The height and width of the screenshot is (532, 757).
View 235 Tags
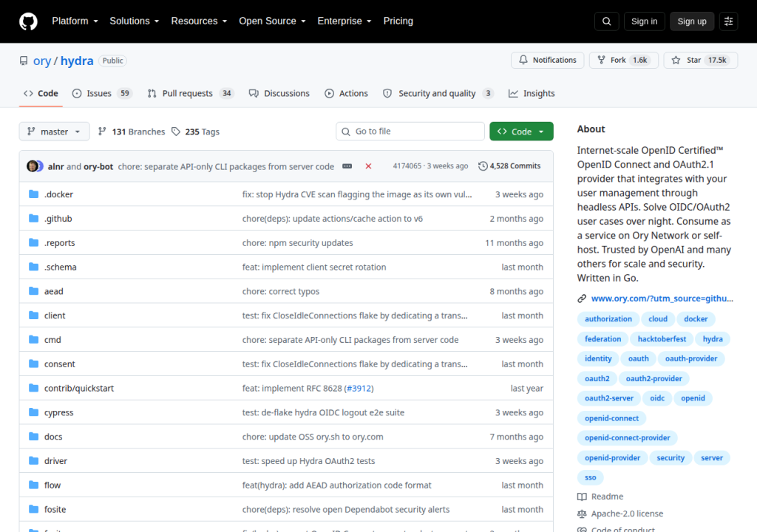tap(195, 132)
